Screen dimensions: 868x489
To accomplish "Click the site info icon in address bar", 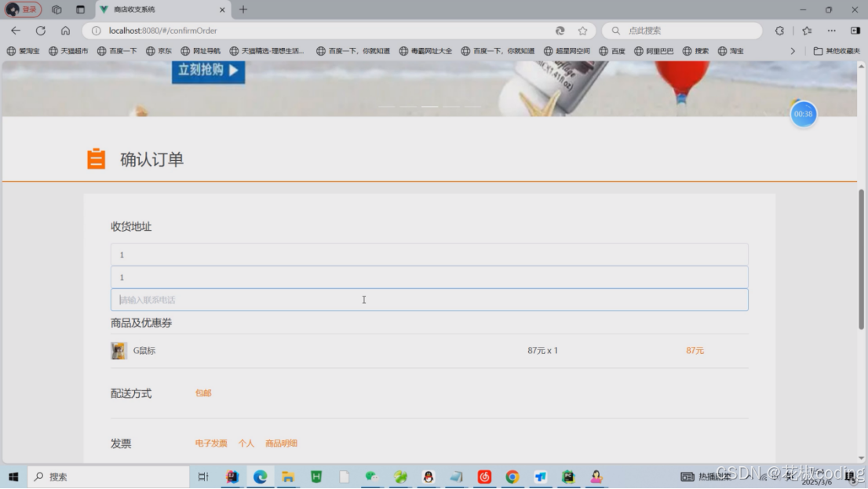I will tap(97, 31).
